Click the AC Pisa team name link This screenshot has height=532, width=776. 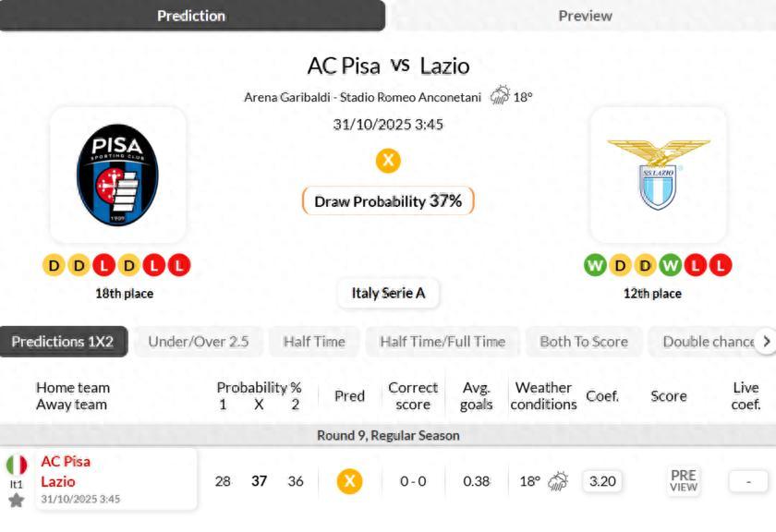pos(66,461)
